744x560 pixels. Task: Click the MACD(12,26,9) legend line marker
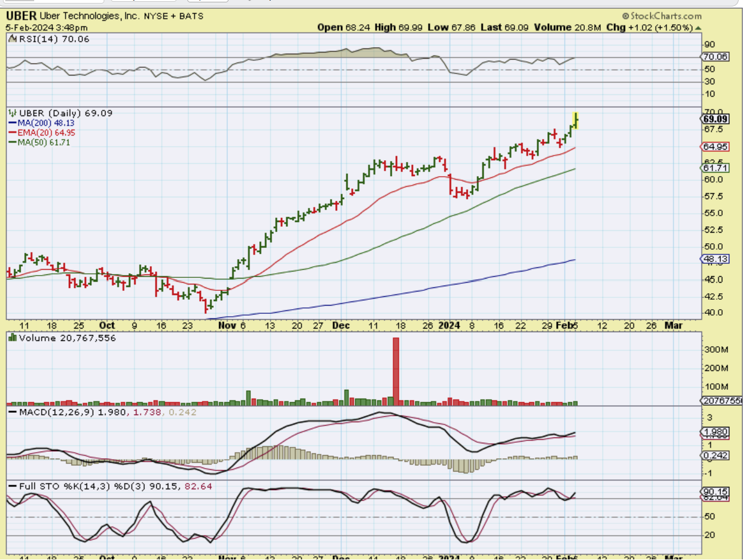[12, 412]
